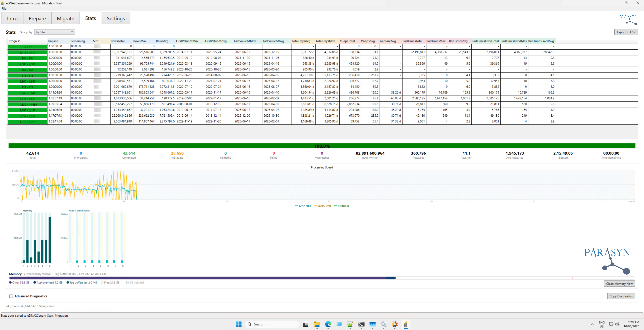Open the Windows Start menu
The height and width of the screenshot is (330, 644).
(x=238, y=324)
